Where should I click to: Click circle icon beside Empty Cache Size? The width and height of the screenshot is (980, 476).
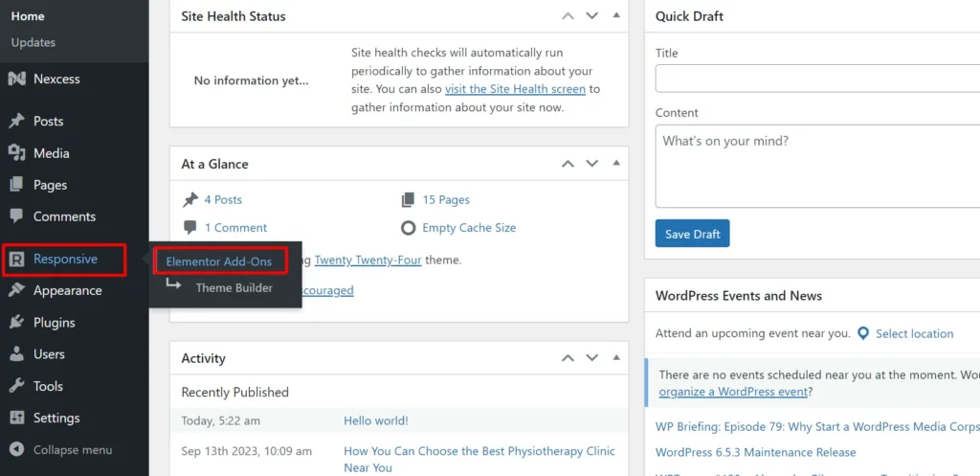(408, 228)
